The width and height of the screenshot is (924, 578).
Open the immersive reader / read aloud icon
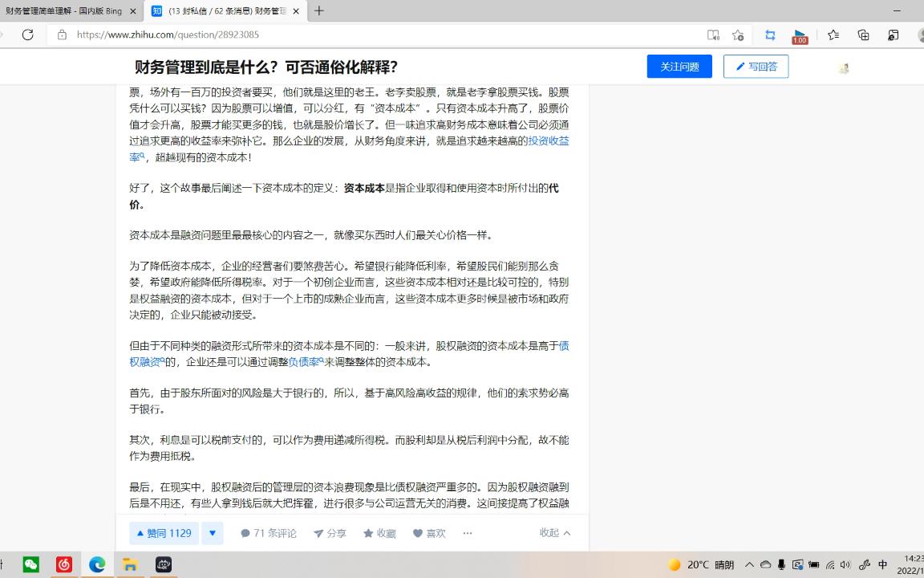click(713, 35)
